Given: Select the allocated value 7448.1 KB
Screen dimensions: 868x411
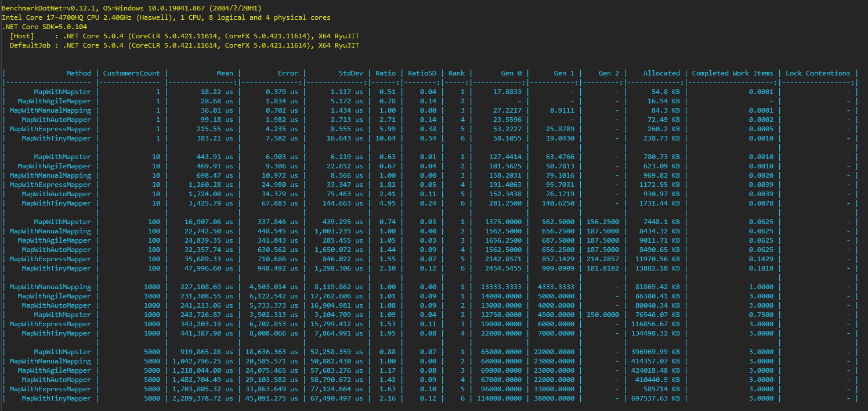Looking at the screenshot, I should (x=661, y=222).
